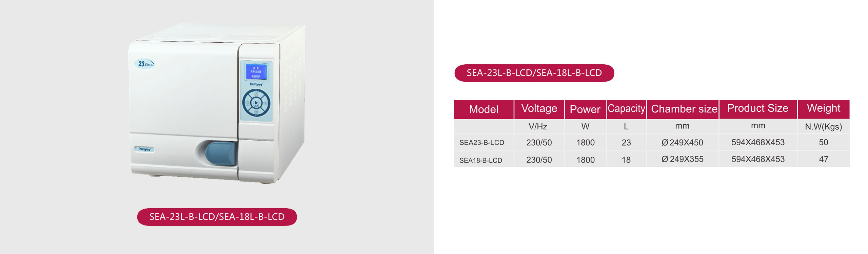Click the Runyes text below the LCD

[256, 84]
